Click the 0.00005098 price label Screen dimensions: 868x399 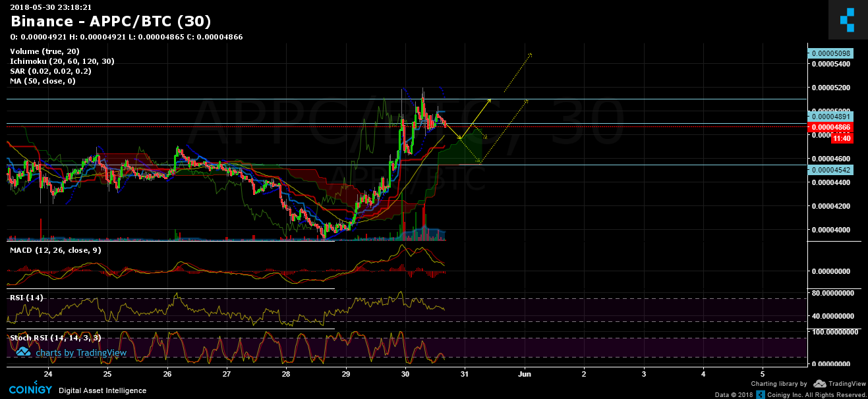click(832, 53)
